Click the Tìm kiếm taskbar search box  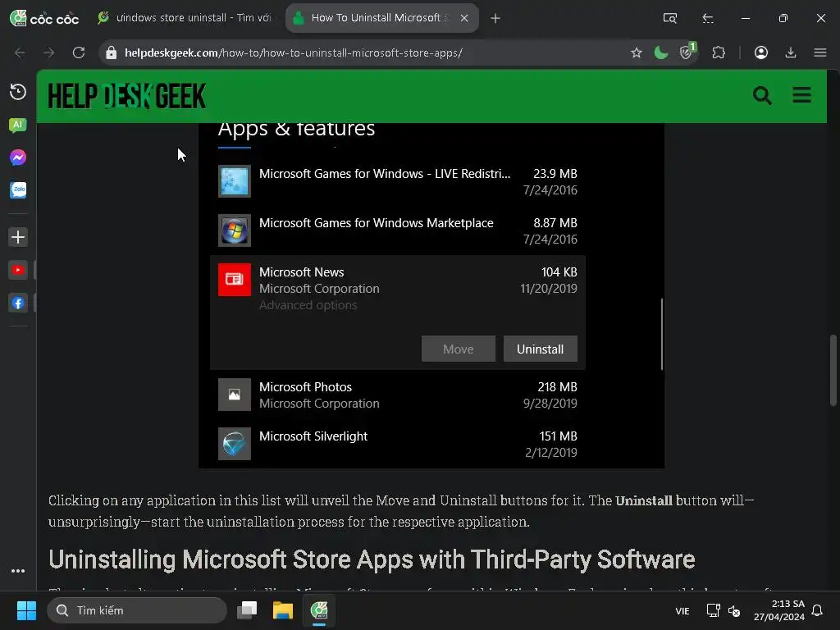137,610
